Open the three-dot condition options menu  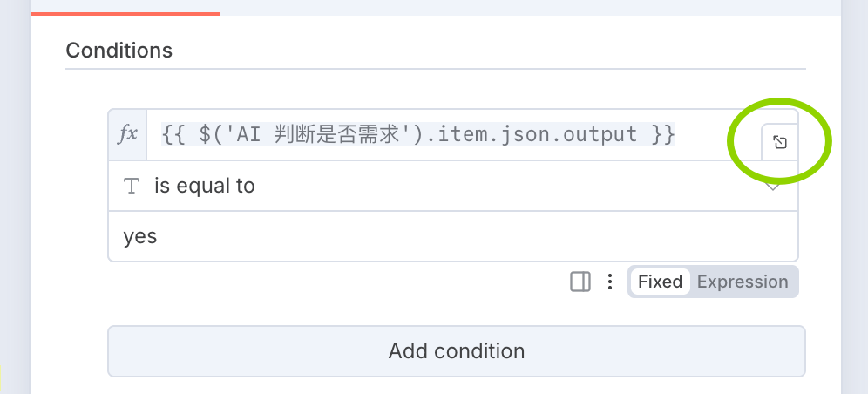pyautogui.click(x=610, y=282)
